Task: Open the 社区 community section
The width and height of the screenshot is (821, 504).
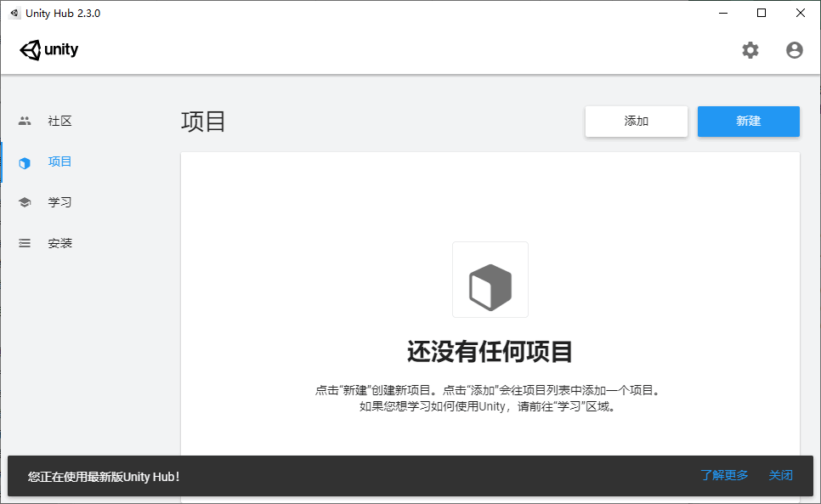Action: click(x=59, y=121)
